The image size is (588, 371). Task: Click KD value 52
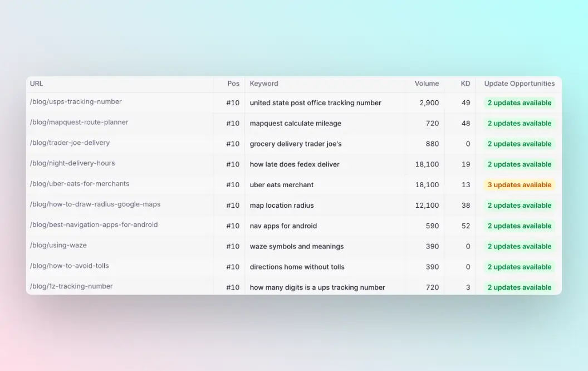(465, 226)
